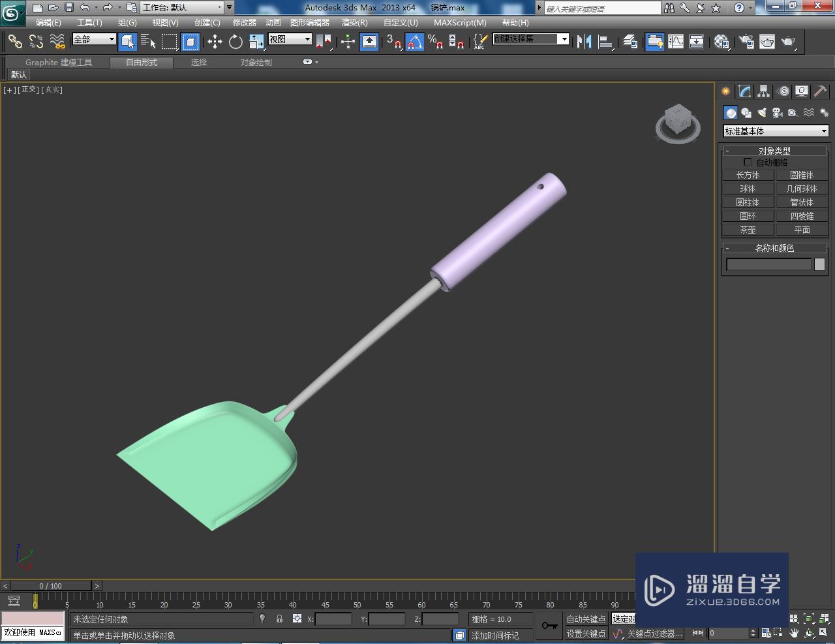Viewport: 835px width, 644px height.
Task: Click the time slider showing 0 / 100
Action: [51, 586]
